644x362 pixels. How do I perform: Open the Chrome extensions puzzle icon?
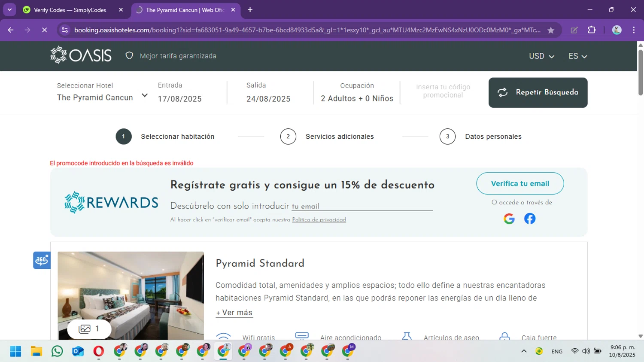coord(592,30)
